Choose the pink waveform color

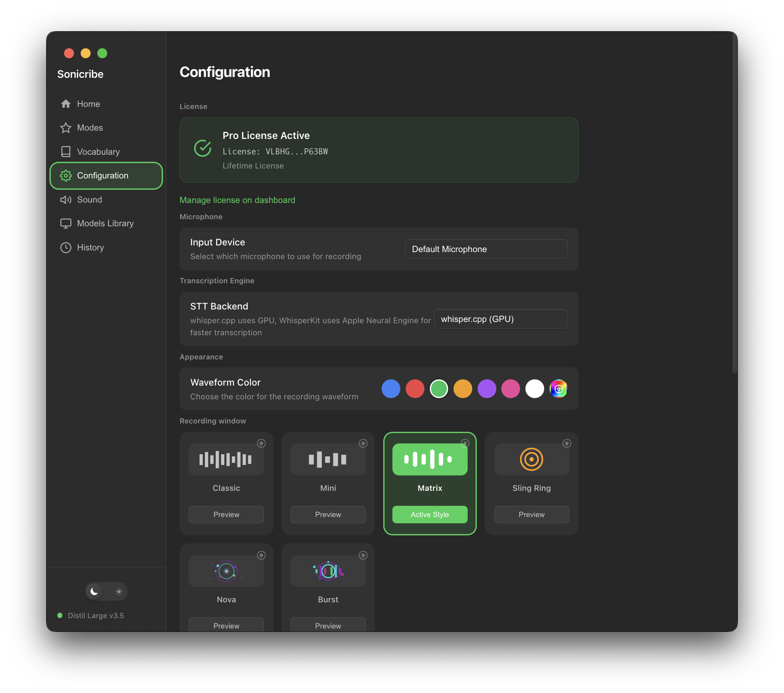pyautogui.click(x=510, y=389)
